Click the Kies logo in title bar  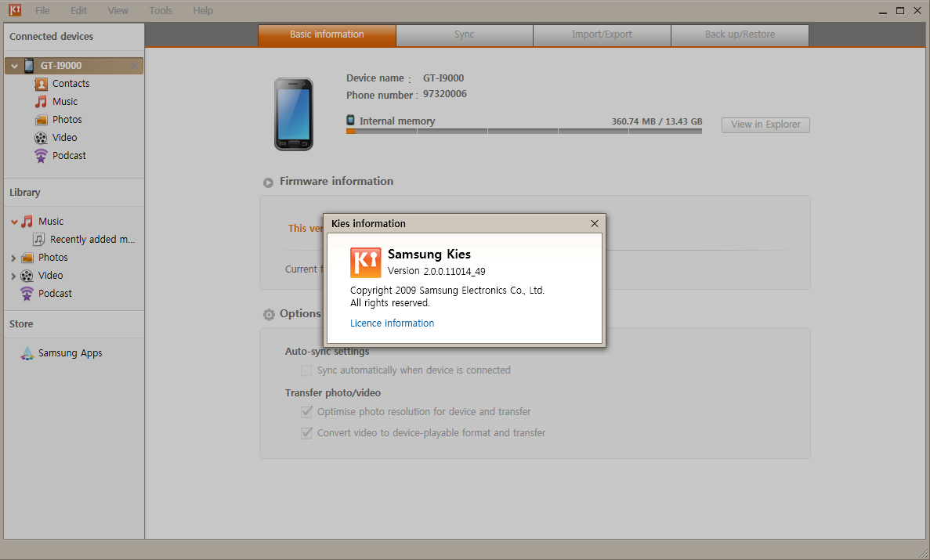click(x=15, y=10)
